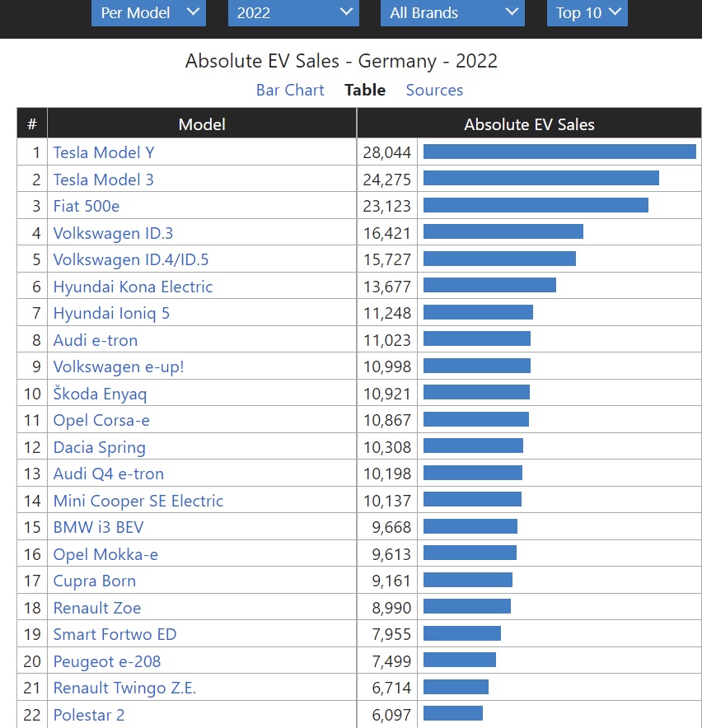Click the Absolute EV Sales column header
Image resolution: width=702 pixels, height=728 pixels.
(529, 124)
